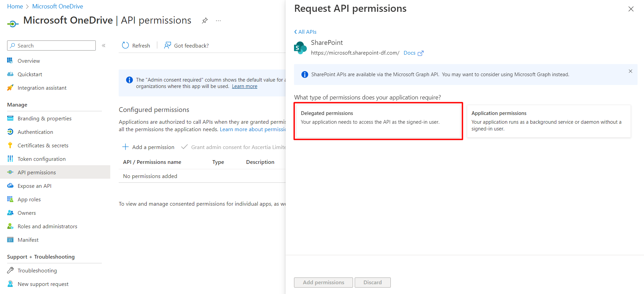
Task: Click Grant admin consent for Ascertia
Action: coord(233,147)
